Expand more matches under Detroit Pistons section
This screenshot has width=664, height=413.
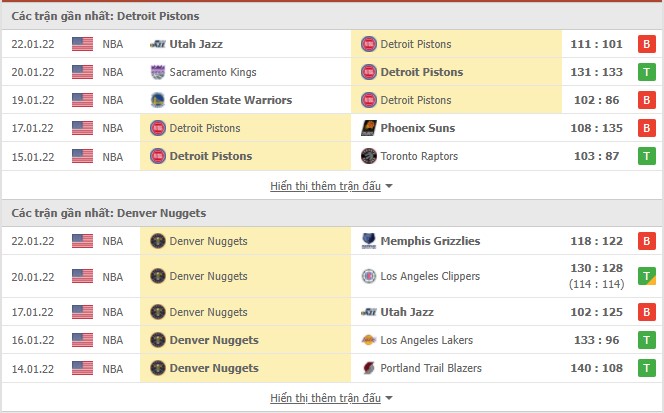coord(331,186)
